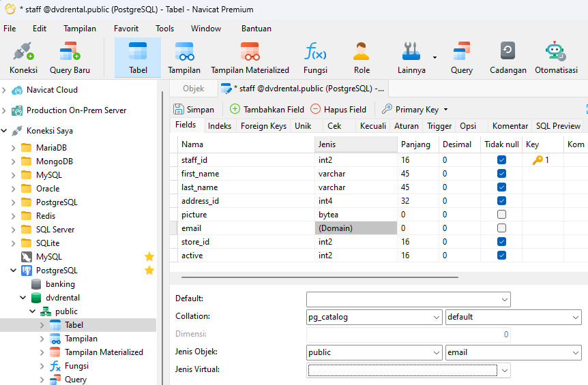Switch to the Foreign Keys tab
The width and height of the screenshot is (588, 385).
click(x=263, y=126)
